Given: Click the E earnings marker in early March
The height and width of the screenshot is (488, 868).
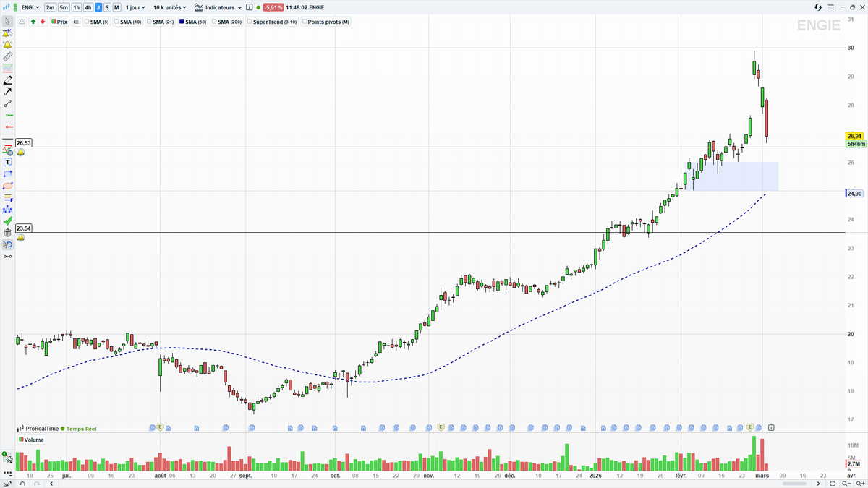Looking at the screenshot, I should point(750,427).
